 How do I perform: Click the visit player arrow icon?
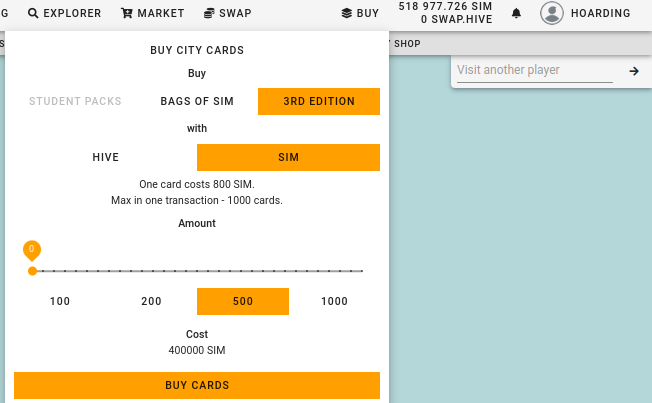click(x=634, y=71)
